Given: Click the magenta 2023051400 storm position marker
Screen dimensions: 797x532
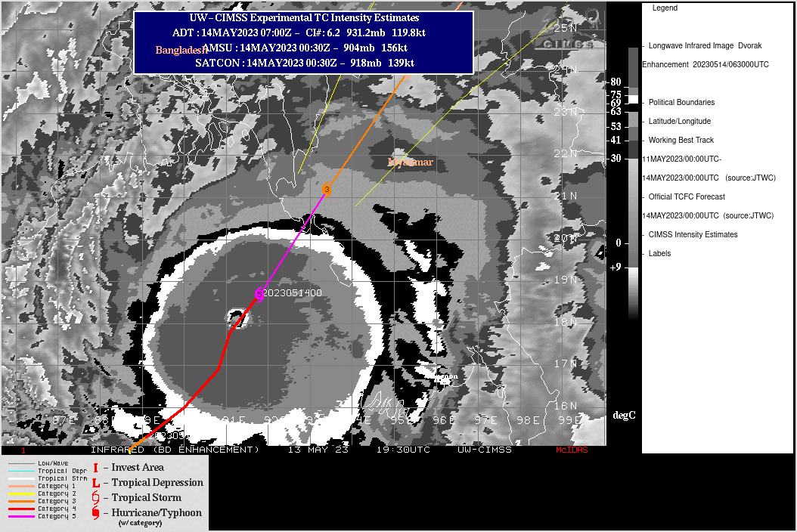Looking at the screenshot, I should click(259, 293).
